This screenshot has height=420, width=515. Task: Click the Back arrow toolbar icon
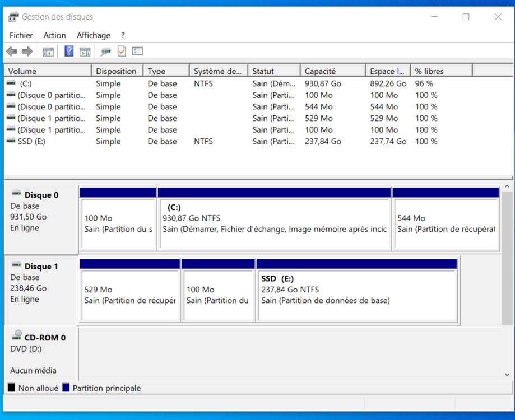11,52
